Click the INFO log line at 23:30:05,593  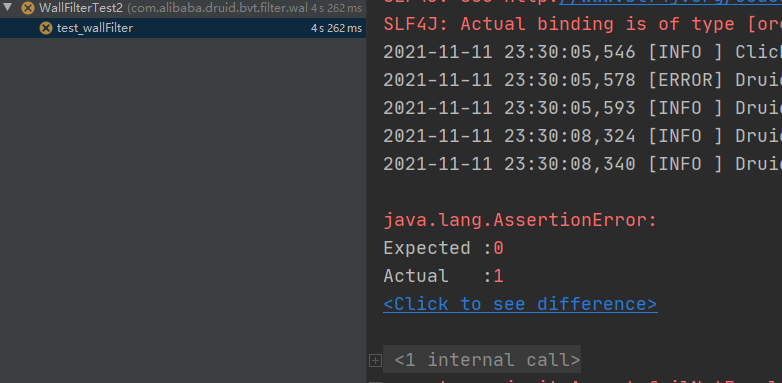[583, 108]
